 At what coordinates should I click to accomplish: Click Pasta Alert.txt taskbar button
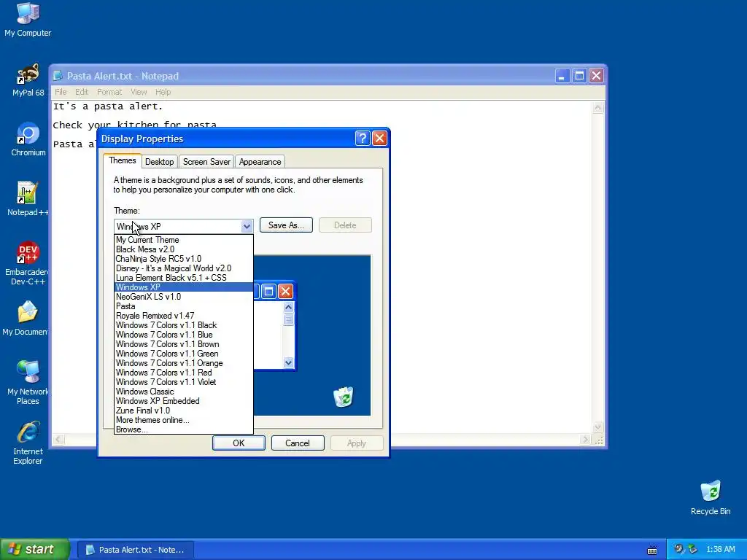pos(136,550)
